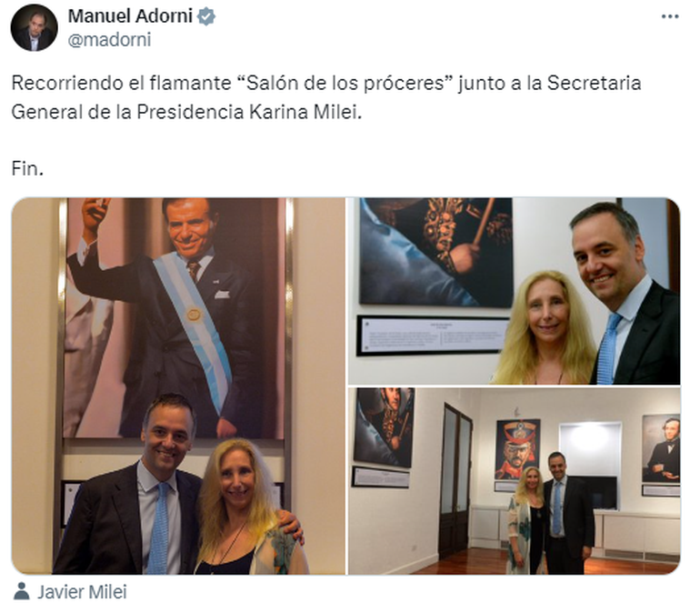Select the Manuel Adorni display name
Screen dimensions: 700x613
(x=130, y=16)
